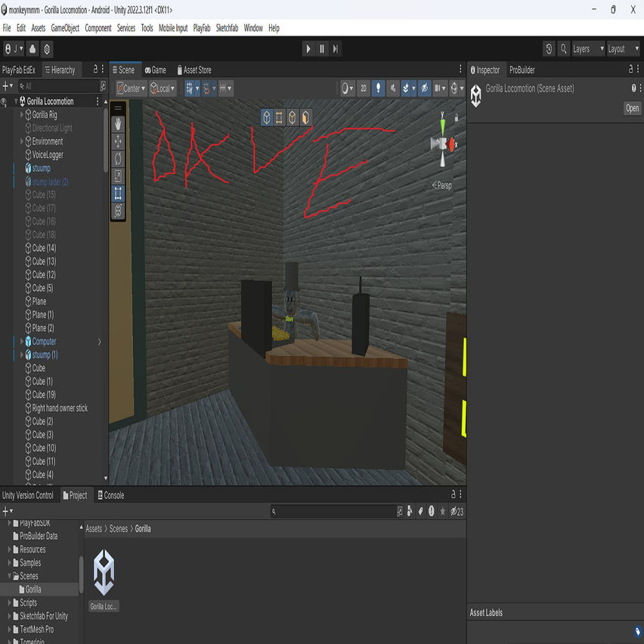The image size is (644, 644).
Task: Open the Edit menu
Action: 21,28
